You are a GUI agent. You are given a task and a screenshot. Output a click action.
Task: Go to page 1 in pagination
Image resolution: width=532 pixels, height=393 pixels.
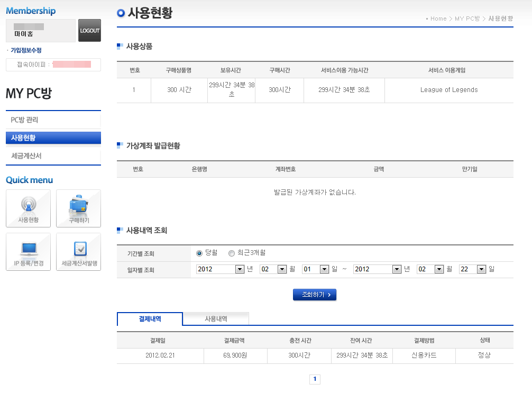[315, 379]
